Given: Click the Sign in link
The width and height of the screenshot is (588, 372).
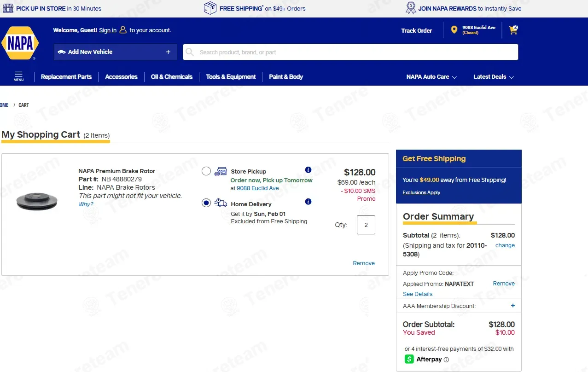Looking at the screenshot, I should (x=108, y=30).
